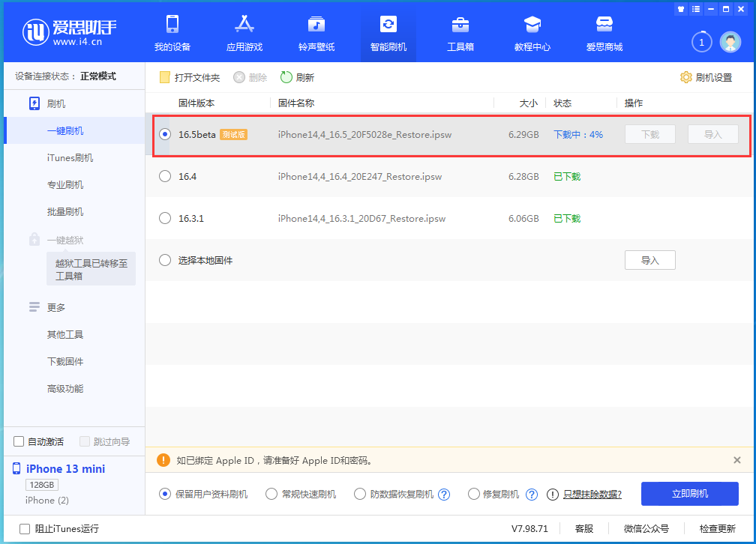Click the Delete (删除) toolbar item
The width and height of the screenshot is (756, 544).
pyautogui.click(x=250, y=78)
